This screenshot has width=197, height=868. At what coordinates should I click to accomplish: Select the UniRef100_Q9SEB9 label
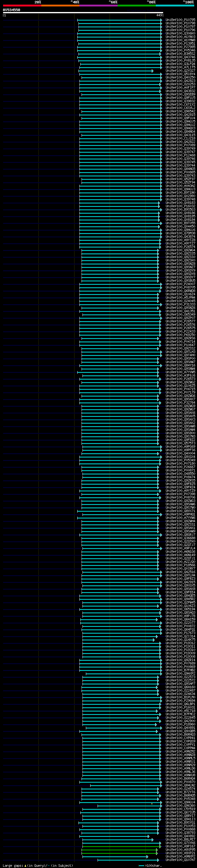pyautogui.click(x=180, y=94)
